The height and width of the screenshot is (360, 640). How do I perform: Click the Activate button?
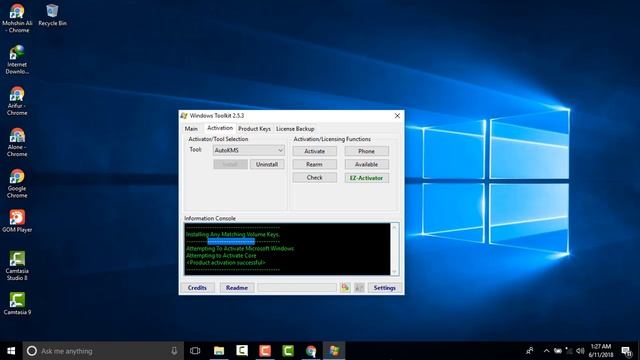click(x=315, y=151)
